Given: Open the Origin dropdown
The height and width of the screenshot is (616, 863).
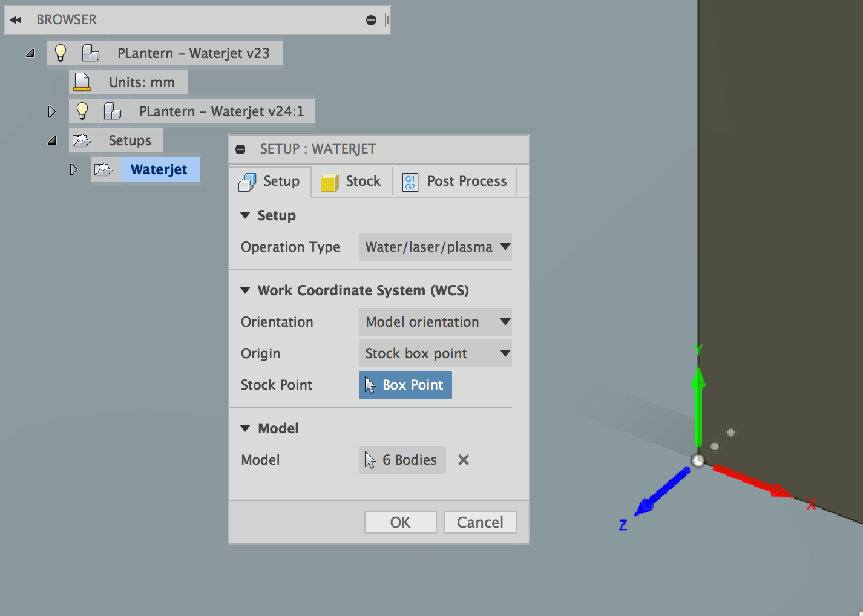Looking at the screenshot, I should 435,353.
